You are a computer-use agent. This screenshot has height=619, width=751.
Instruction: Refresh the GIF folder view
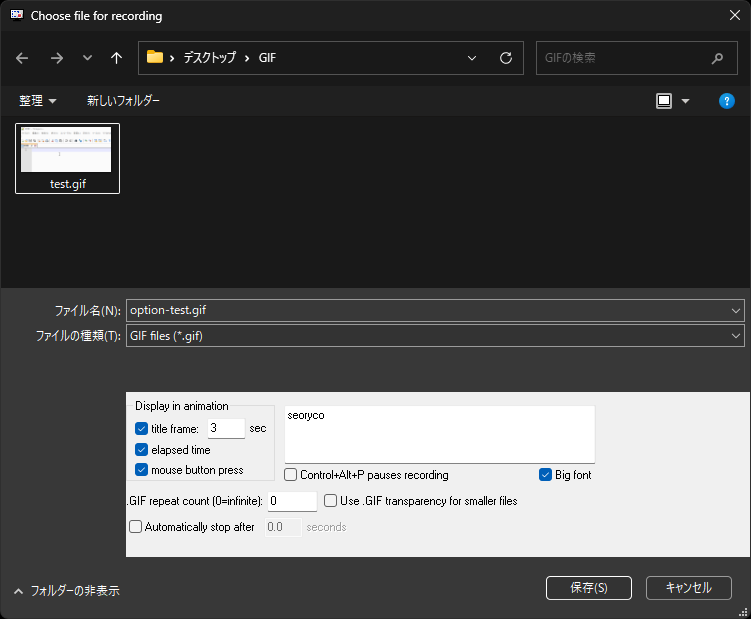pyautogui.click(x=506, y=58)
